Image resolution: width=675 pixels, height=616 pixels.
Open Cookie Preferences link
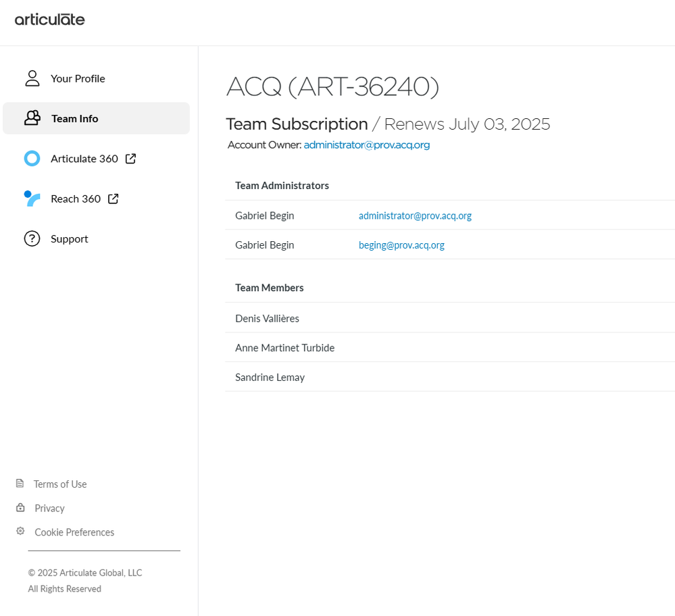click(74, 532)
